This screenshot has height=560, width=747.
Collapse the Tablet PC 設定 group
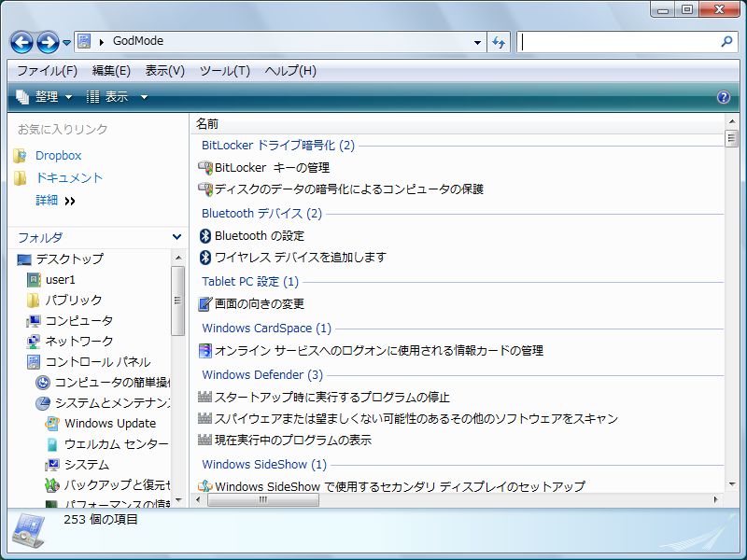(x=250, y=282)
